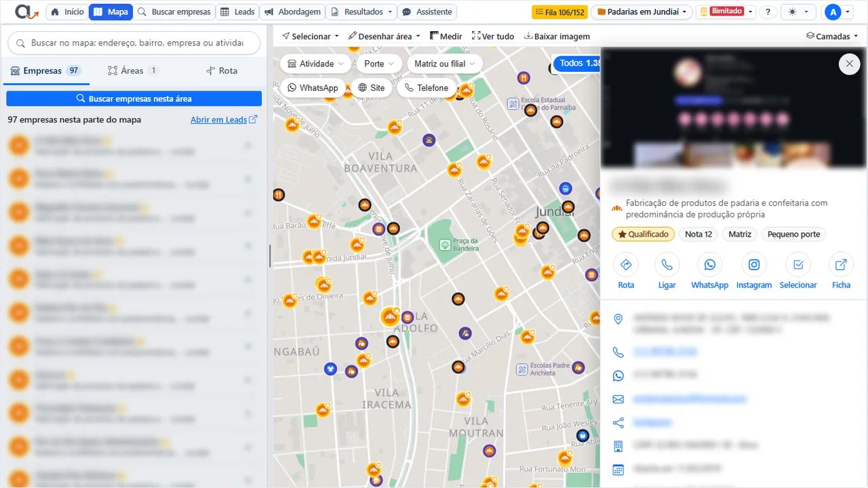Image resolution: width=868 pixels, height=488 pixels.
Task: Follow the Abrir em Leads link
Action: (224, 120)
